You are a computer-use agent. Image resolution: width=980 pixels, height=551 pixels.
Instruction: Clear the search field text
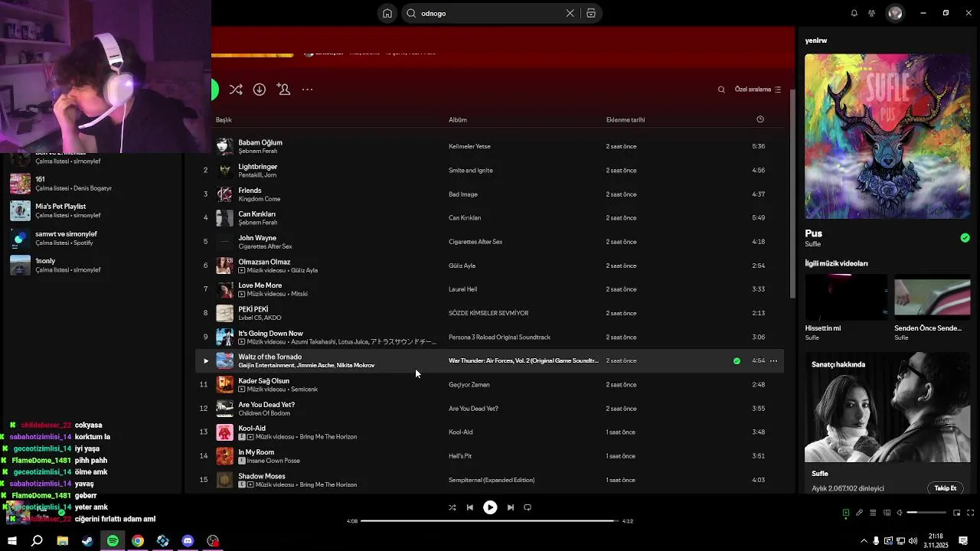[x=570, y=13]
